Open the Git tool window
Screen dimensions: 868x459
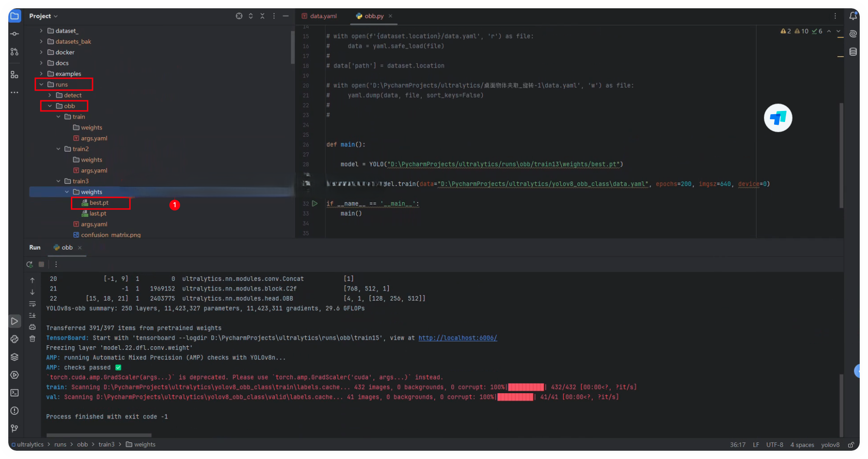pyautogui.click(x=15, y=429)
